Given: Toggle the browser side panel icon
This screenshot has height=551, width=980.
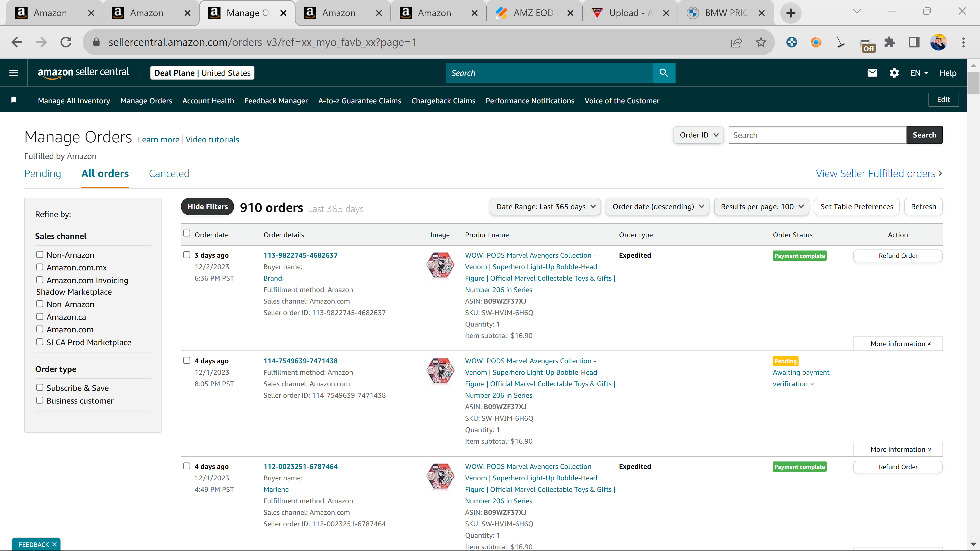Looking at the screenshot, I should coord(914,42).
